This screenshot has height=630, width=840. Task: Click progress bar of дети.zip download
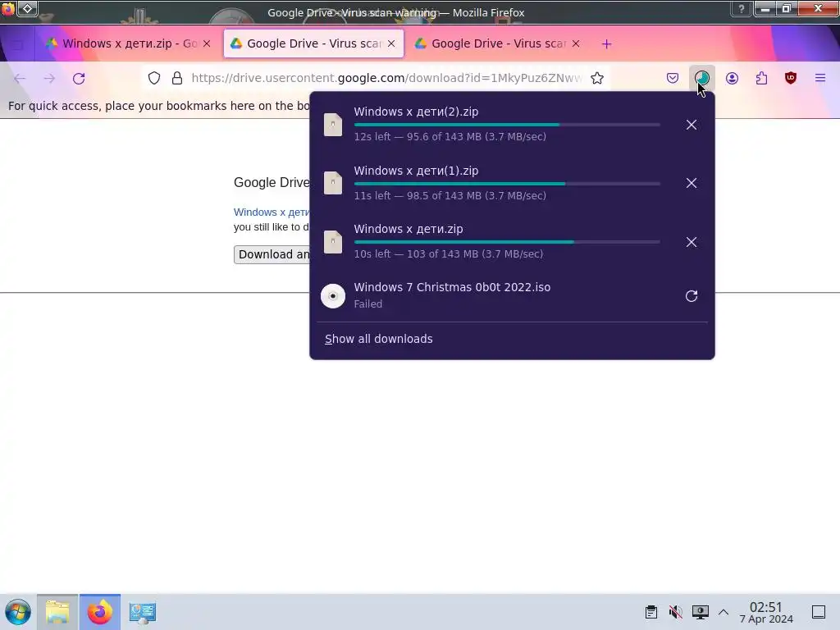(x=507, y=242)
